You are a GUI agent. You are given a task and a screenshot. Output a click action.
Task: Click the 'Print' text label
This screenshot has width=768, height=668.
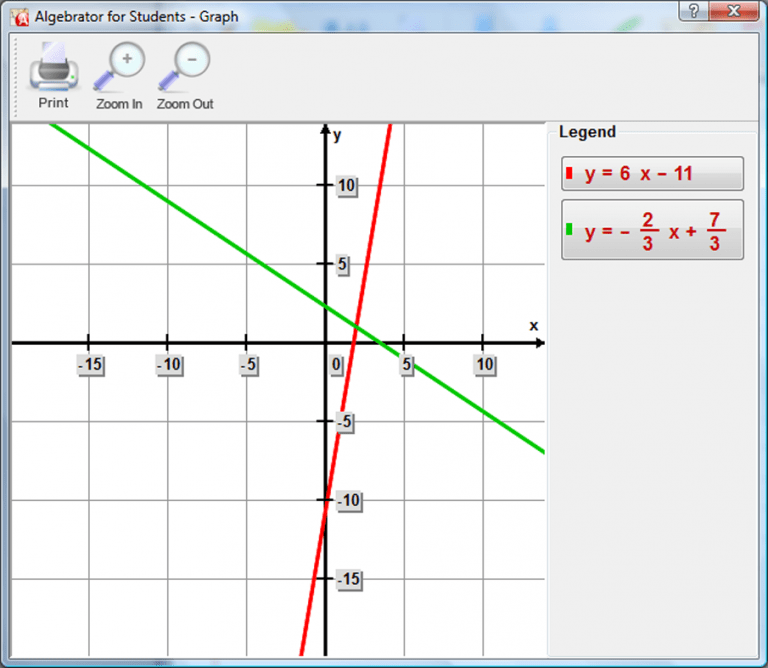click(x=53, y=103)
